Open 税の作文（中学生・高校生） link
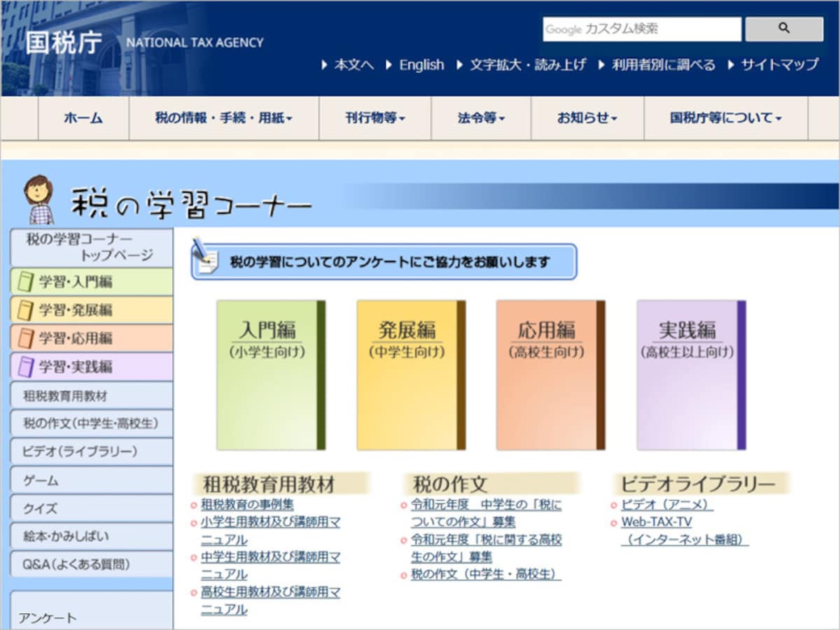The height and width of the screenshot is (630, 840). 486,574
